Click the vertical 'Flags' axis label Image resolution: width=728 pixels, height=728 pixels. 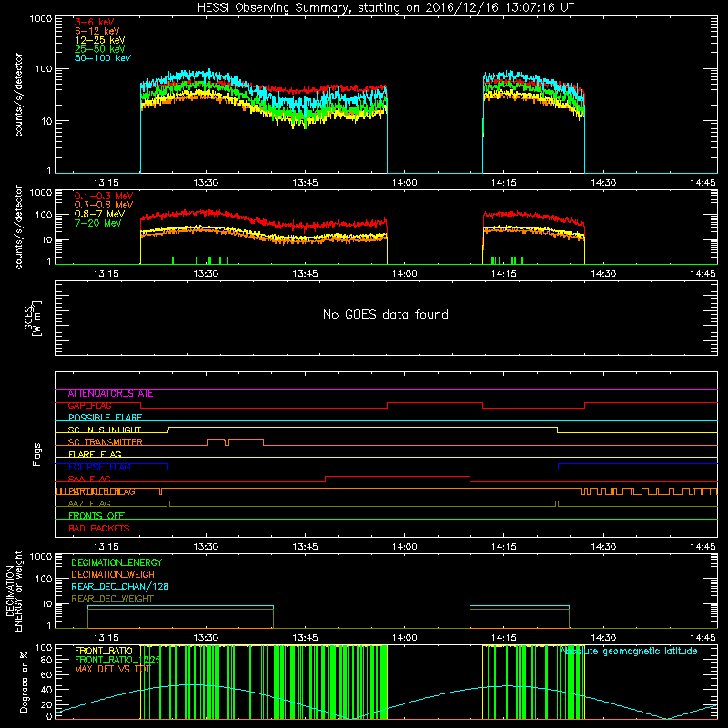point(37,454)
